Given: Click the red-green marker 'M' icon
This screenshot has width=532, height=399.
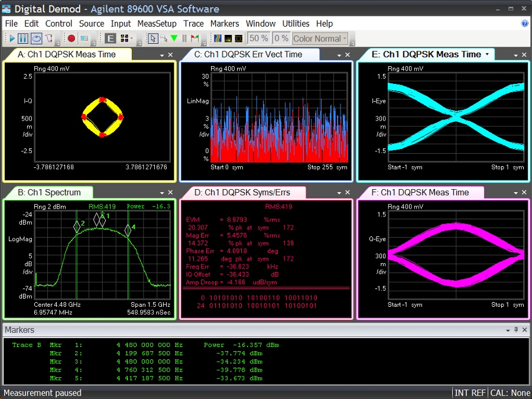Looking at the screenshot, I should click(x=194, y=38).
